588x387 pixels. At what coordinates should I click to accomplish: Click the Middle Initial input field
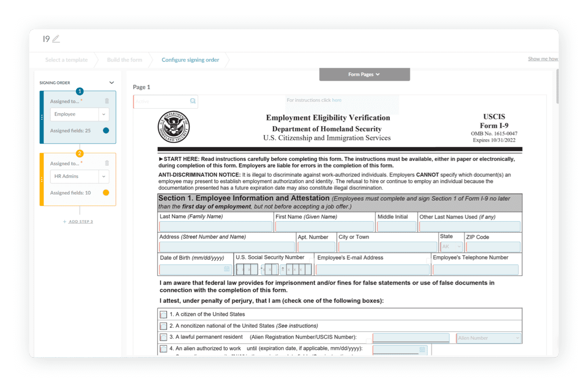(x=397, y=227)
